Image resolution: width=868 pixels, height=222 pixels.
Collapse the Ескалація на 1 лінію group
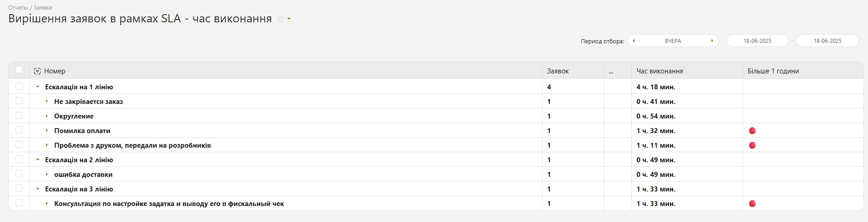(38, 87)
